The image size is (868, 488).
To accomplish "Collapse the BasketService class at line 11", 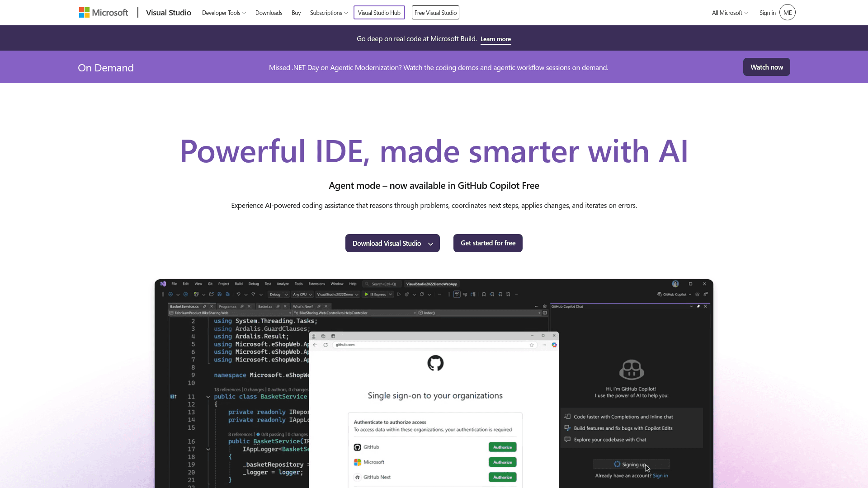I will [x=208, y=397].
